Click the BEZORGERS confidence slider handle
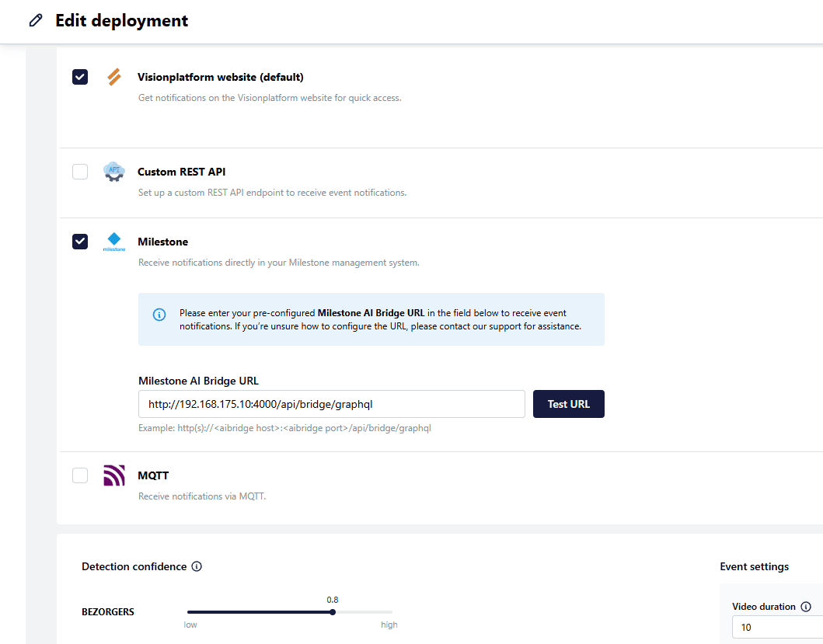This screenshot has height=644, width=823. pyautogui.click(x=333, y=612)
